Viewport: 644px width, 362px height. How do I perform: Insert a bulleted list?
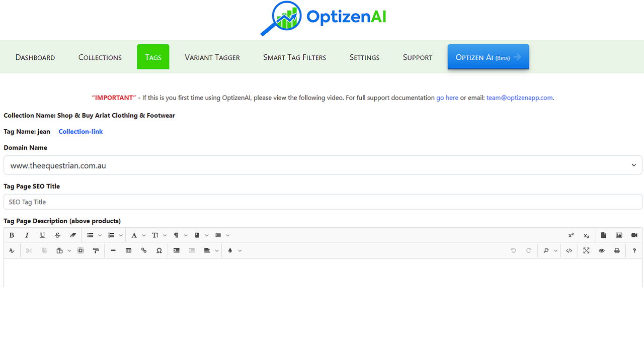pyautogui.click(x=90, y=235)
